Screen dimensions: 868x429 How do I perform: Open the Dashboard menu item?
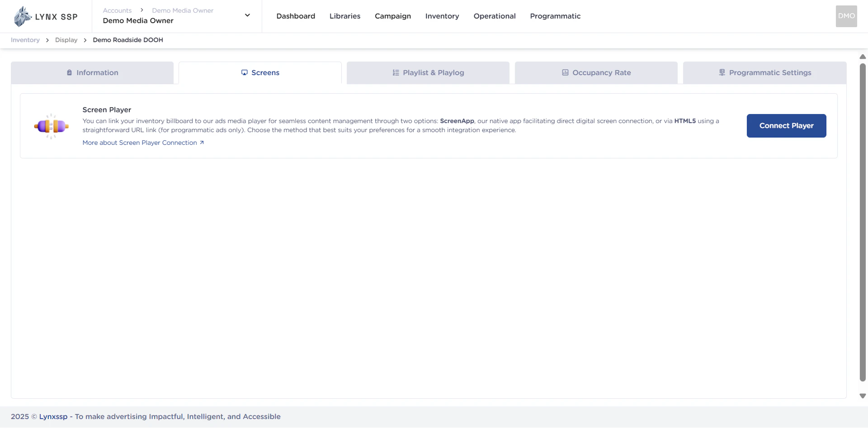click(x=296, y=16)
